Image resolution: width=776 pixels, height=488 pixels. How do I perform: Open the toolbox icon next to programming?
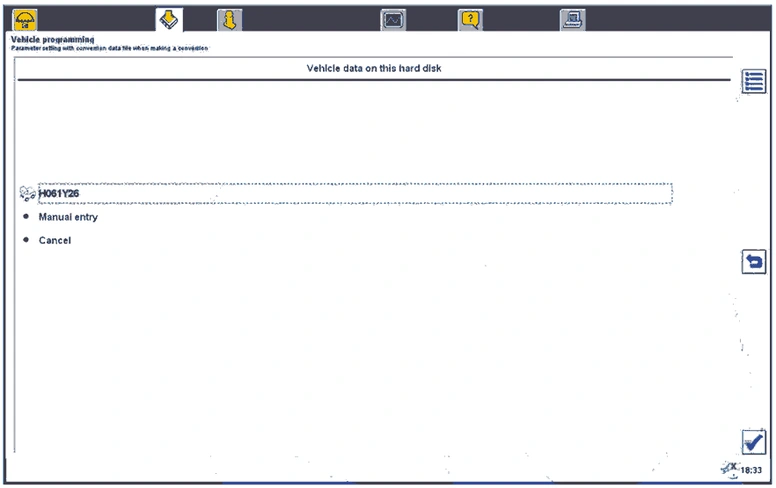[x=228, y=20]
